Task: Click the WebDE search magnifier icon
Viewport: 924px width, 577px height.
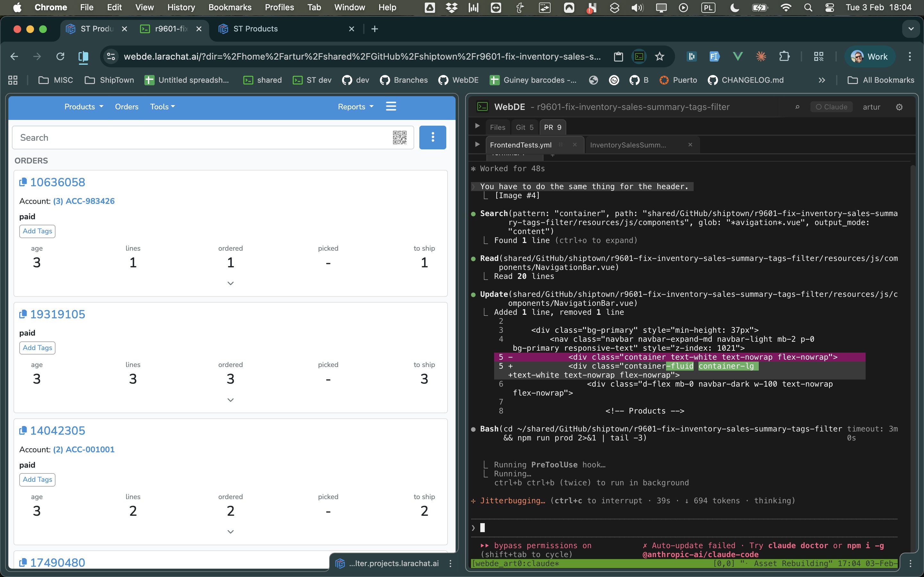Action: pyautogui.click(x=797, y=107)
